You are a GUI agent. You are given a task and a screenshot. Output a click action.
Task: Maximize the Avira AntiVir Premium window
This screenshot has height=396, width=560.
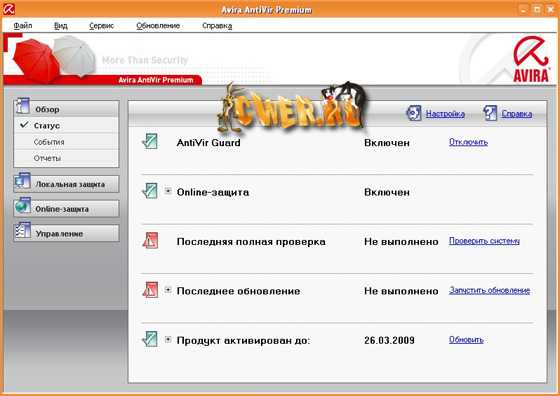(537, 10)
